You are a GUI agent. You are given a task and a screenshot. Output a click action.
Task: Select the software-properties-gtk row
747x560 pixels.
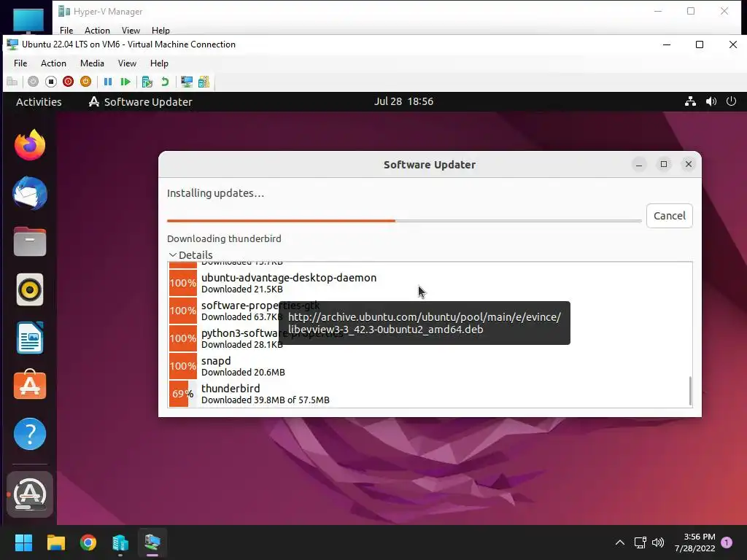[x=429, y=311]
